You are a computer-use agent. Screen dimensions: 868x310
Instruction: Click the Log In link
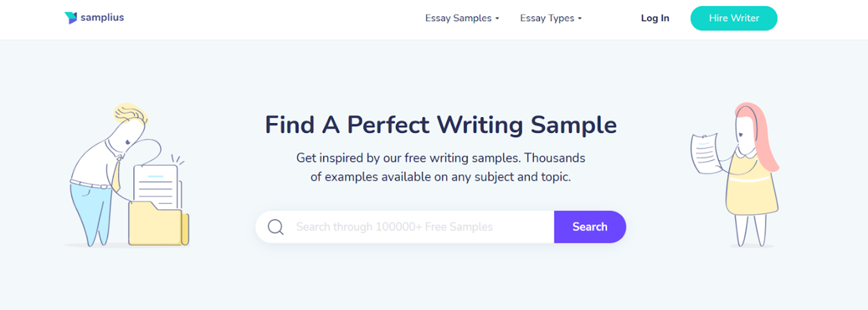tap(655, 18)
